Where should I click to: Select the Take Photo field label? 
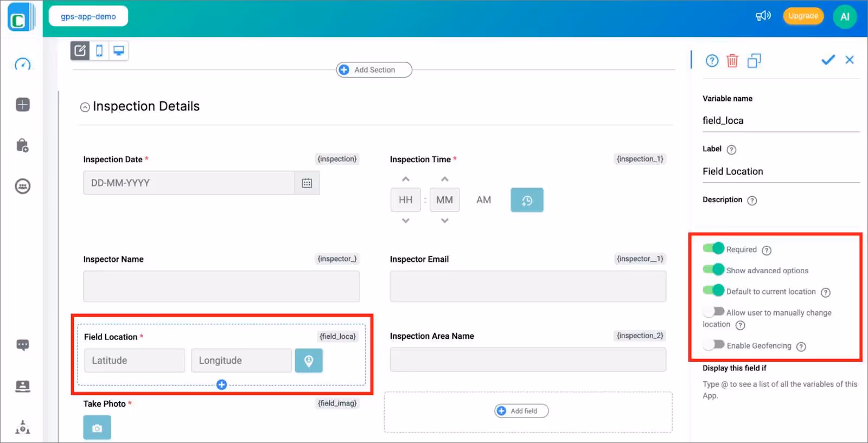tap(104, 404)
